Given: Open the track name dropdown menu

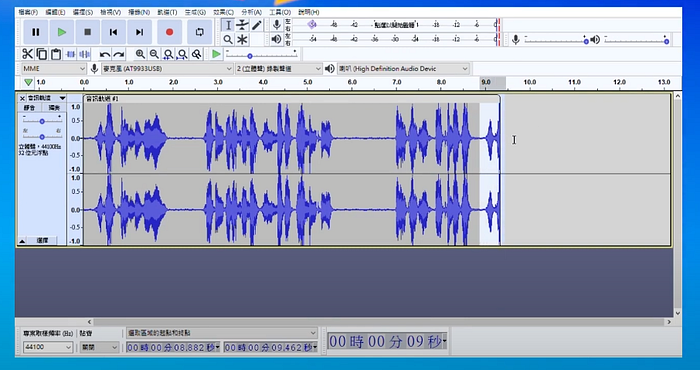Looking at the screenshot, I should click(x=46, y=98).
